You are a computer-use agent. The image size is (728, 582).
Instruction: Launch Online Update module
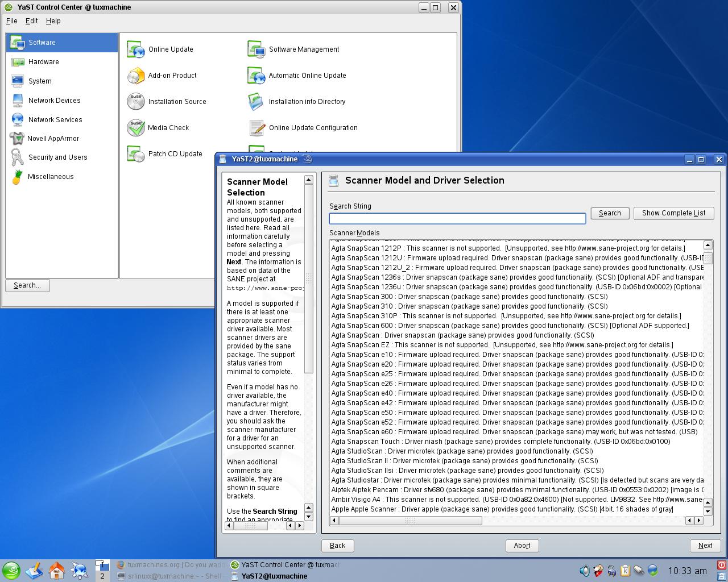pos(160,49)
